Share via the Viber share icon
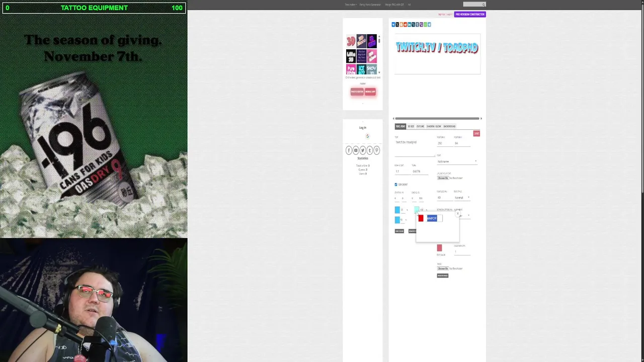The height and width of the screenshot is (362, 644). [x=421, y=25]
